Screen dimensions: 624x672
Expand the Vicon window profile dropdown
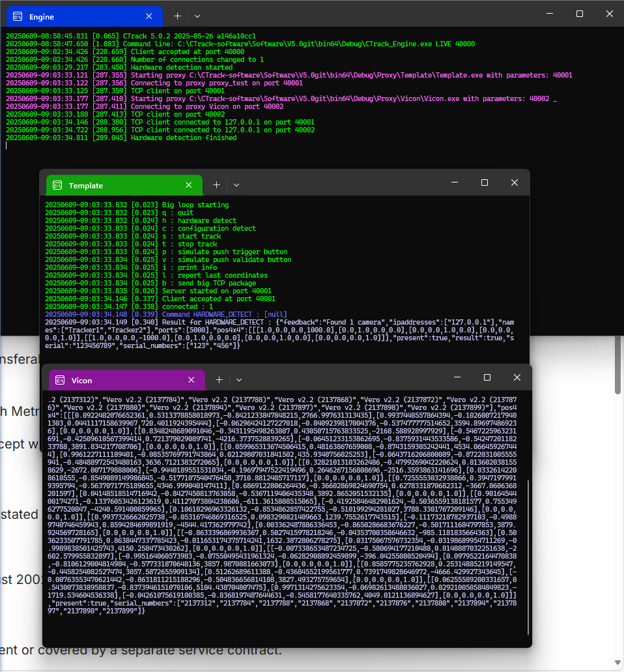(x=239, y=379)
